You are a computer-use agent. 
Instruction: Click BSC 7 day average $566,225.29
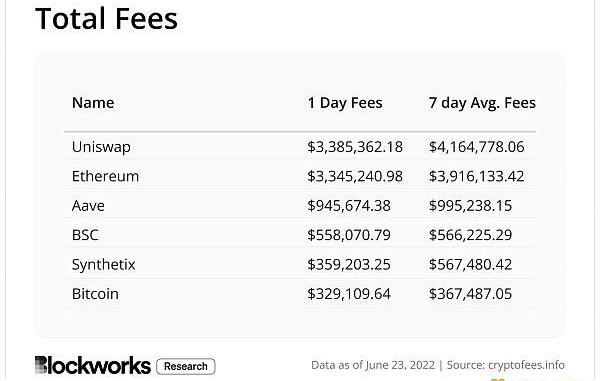[470, 235]
